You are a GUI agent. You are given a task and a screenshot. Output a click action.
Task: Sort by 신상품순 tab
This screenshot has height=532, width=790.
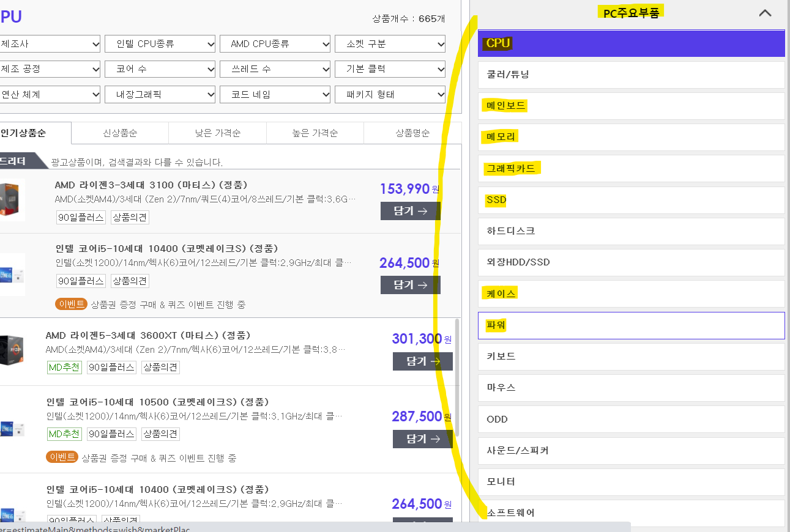pyautogui.click(x=120, y=133)
